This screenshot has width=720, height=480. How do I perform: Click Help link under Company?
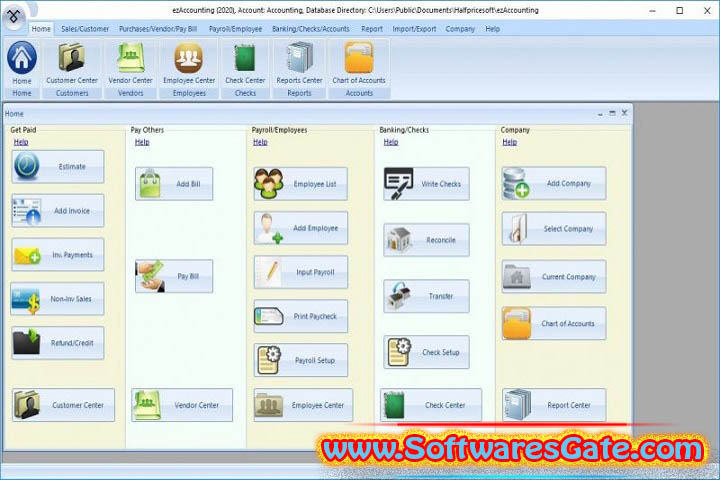(x=509, y=142)
